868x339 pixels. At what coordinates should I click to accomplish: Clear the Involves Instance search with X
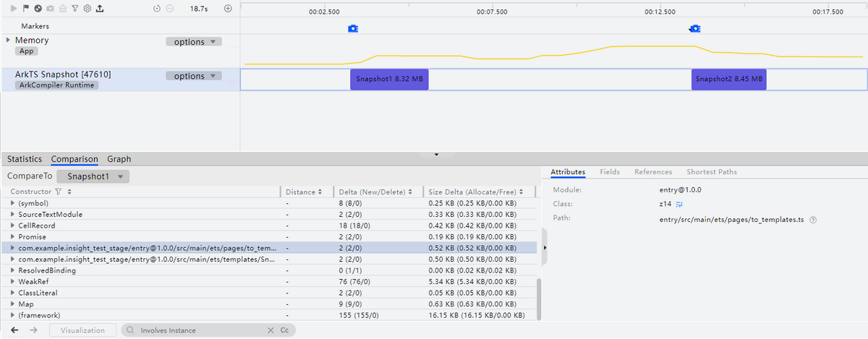271,330
